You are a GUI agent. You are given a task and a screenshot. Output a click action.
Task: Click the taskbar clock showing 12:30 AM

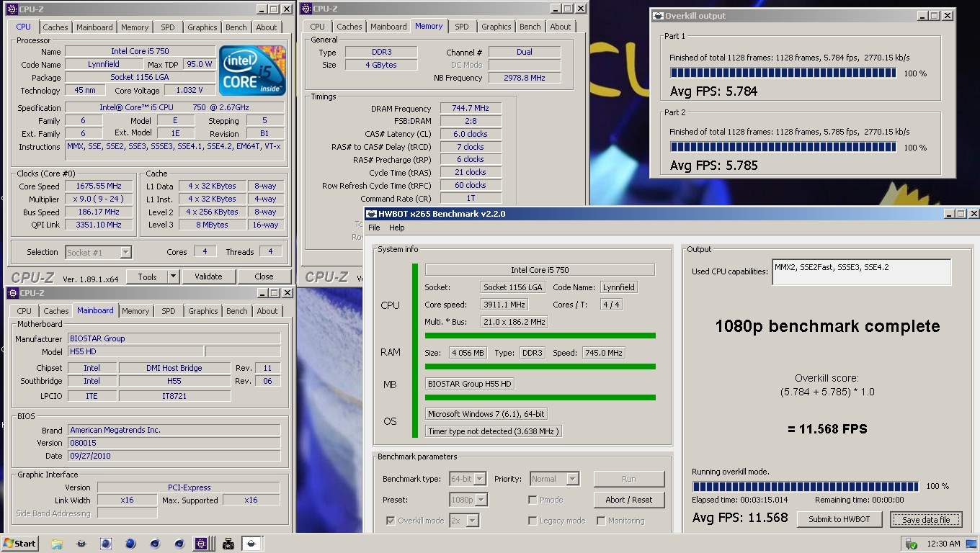(x=944, y=544)
